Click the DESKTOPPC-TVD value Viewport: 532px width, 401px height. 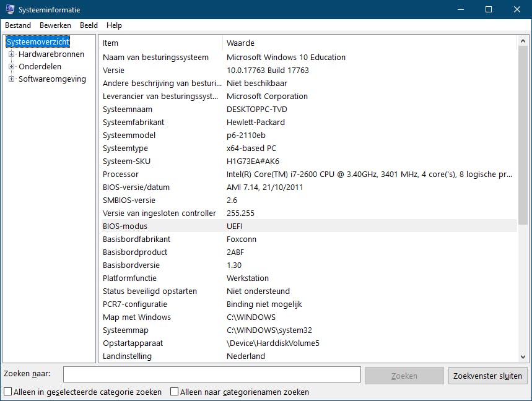pyautogui.click(x=257, y=109)
